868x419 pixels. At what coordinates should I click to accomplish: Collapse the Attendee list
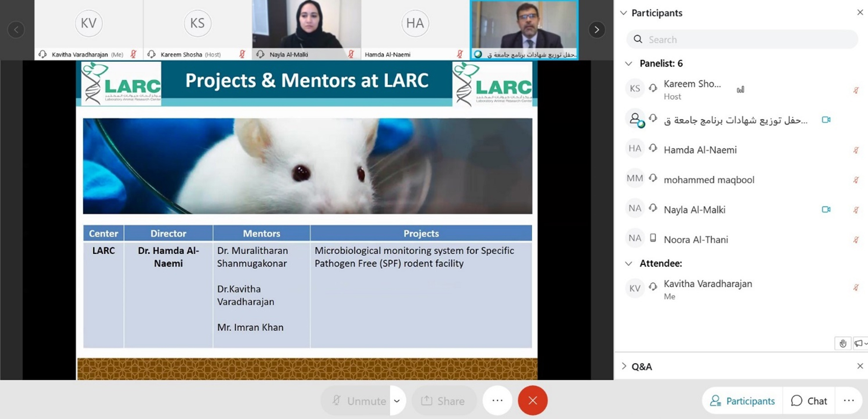click(x=628, y=264)
